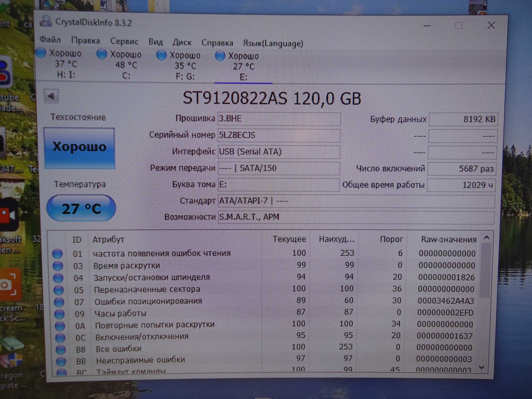The width and height of the screenshot is (532, 399).
Task: Click the Стандарт field ATA/ATAPI-7
Action: (356, 201)
